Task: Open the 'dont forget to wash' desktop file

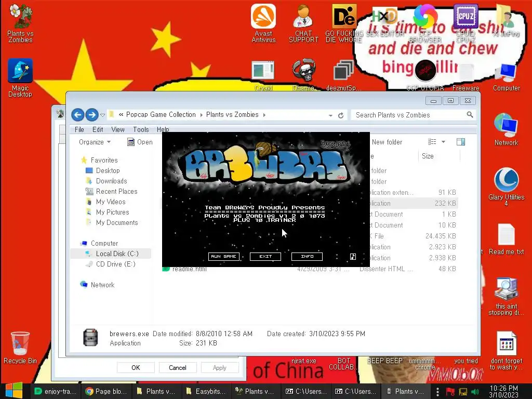Action: pyautogui.click(x=506, y=351)
